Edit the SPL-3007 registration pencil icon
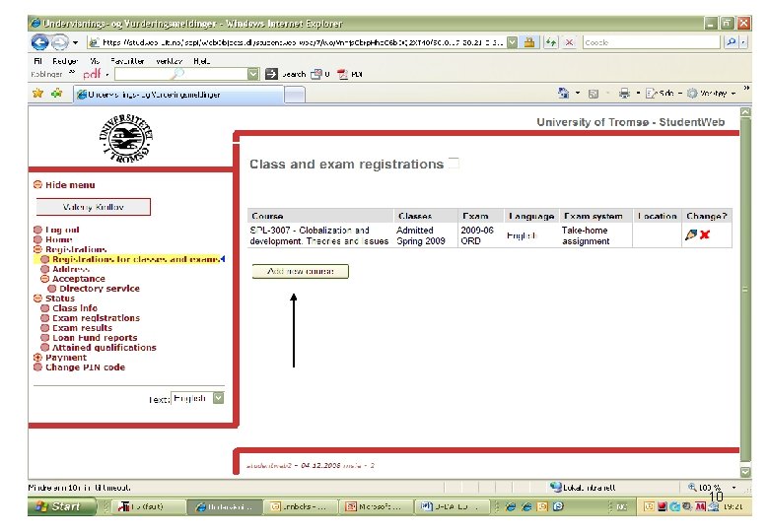 [691, 234]
